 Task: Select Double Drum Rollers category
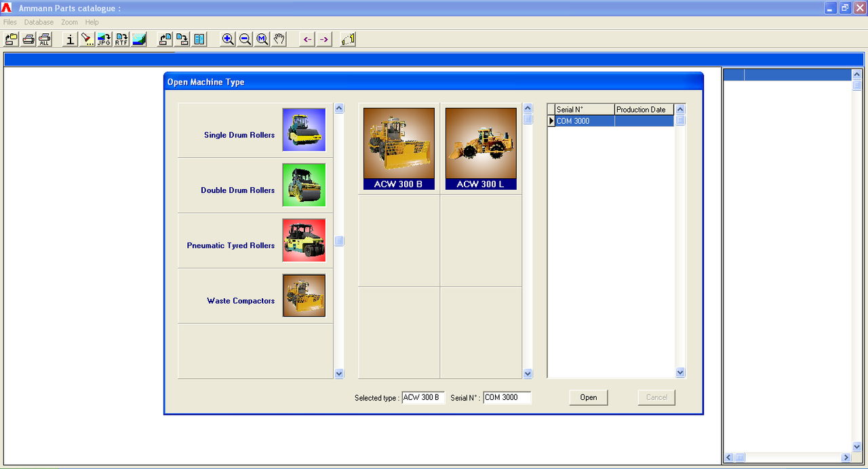coord(255,186)
